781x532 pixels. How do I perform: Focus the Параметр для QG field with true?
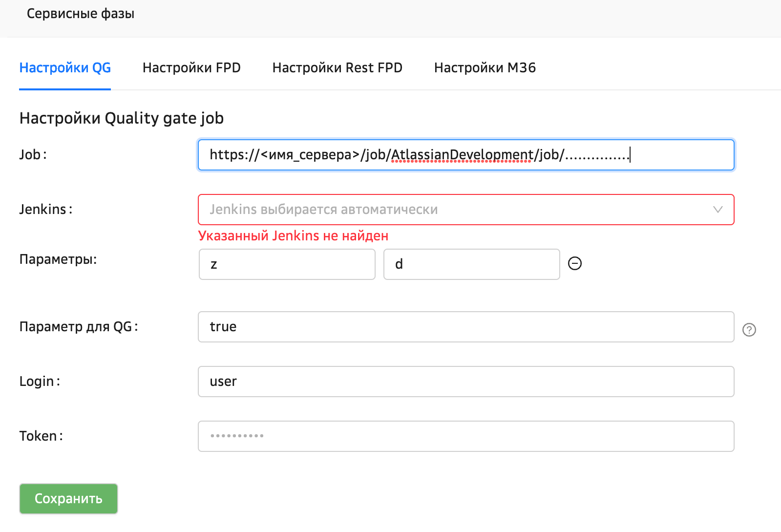tap(465, 327)
